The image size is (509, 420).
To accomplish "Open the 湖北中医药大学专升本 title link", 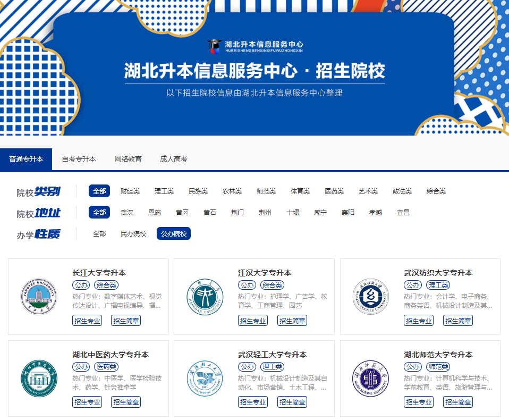I will tap(111, 355).
